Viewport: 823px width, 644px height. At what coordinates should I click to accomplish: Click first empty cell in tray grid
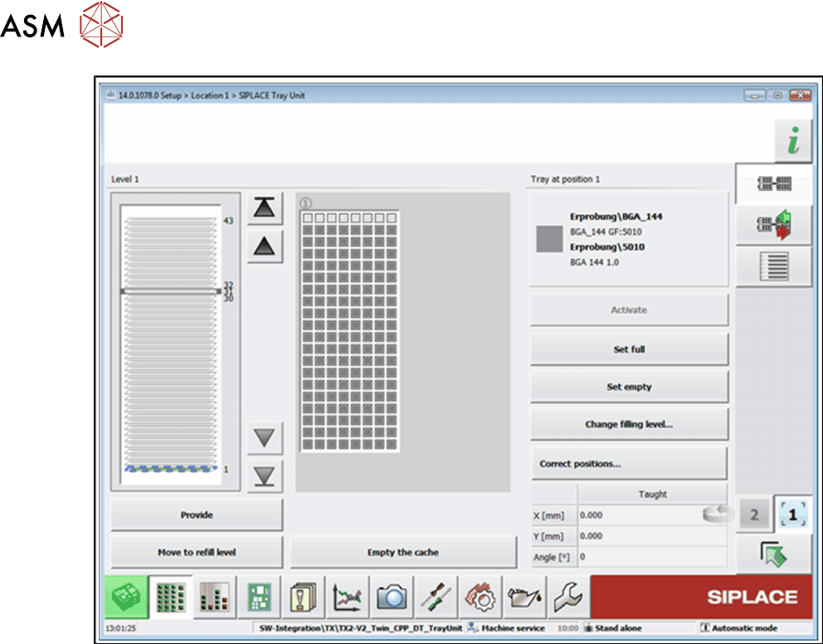click(308, 217)
